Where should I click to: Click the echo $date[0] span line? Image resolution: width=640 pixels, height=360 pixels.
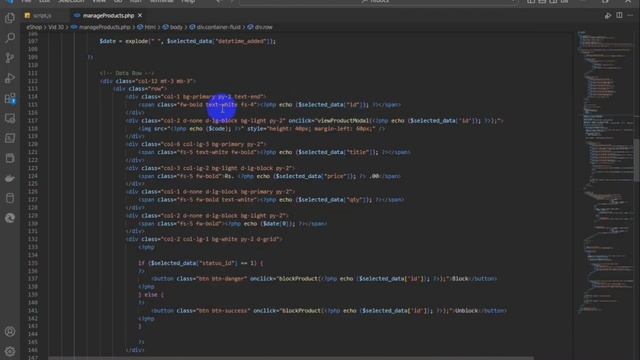pyautogui.click(x=233, y=224)
